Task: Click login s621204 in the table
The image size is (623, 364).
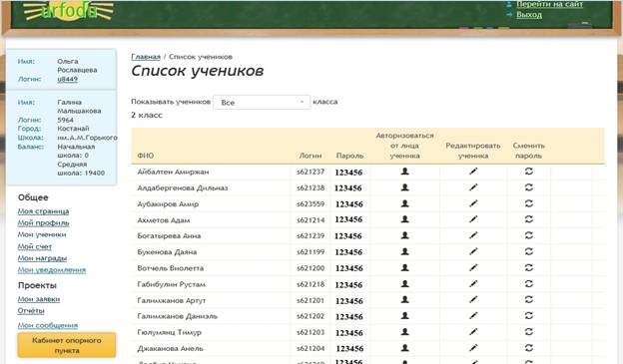Action: point(311,348)
